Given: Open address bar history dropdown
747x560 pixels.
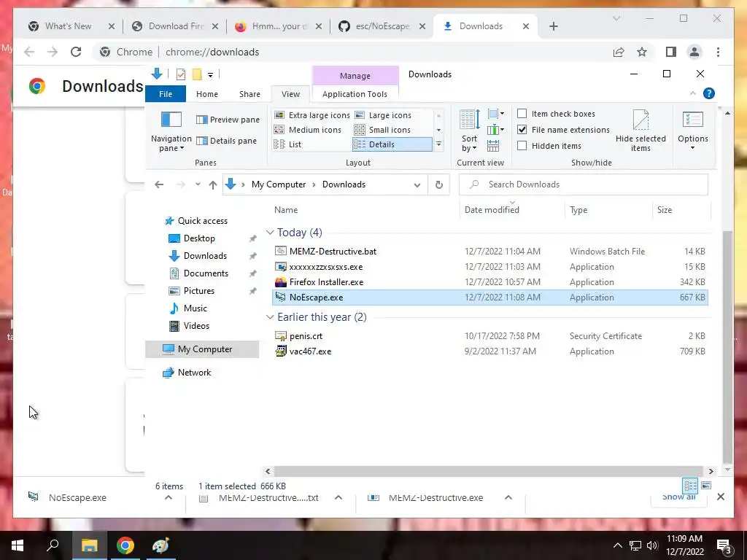Looking at the screenshot, I should [417, 184].
